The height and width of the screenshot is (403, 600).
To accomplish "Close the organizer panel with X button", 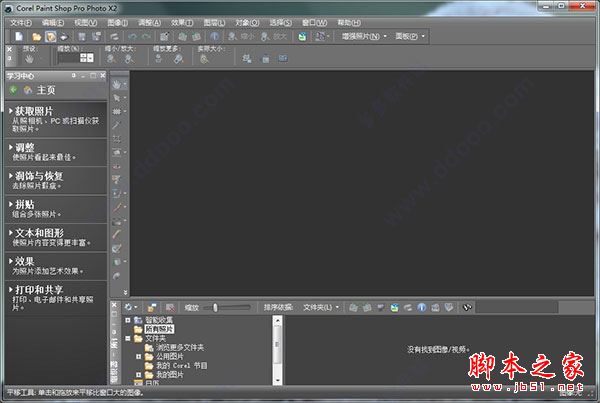I will point(114,305).
